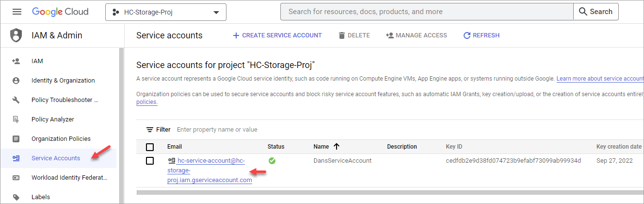The height and width of the screenshot is (204, 644).
Task: Sort by the Status column header
Action: tap(276, 147)
